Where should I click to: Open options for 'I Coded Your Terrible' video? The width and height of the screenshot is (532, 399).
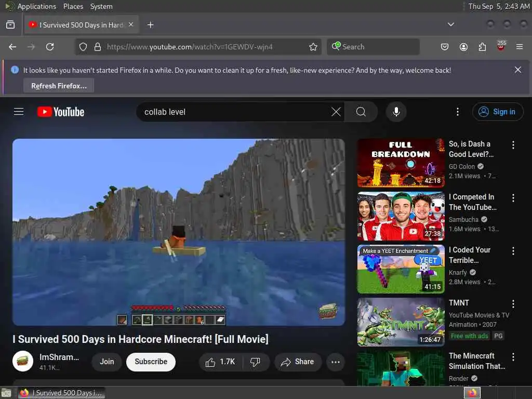point(513,251)
